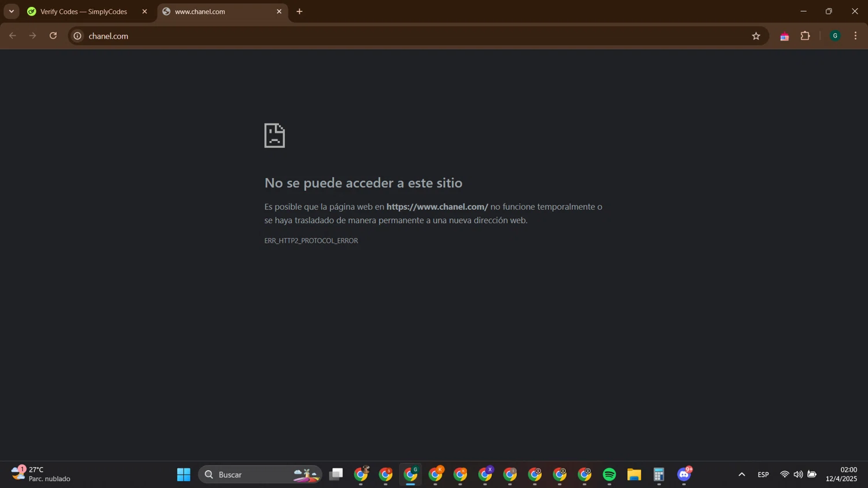This screenshot has width=868, height=488.
Task: Open Chrome window with purple X badge
Action: pyautogui.click(x=486, y=475)
